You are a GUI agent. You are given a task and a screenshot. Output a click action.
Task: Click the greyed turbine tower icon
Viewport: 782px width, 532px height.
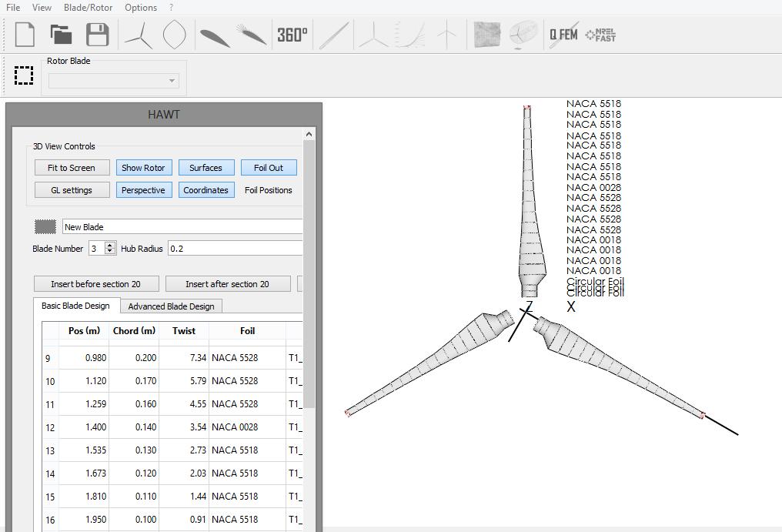(447, 35)
